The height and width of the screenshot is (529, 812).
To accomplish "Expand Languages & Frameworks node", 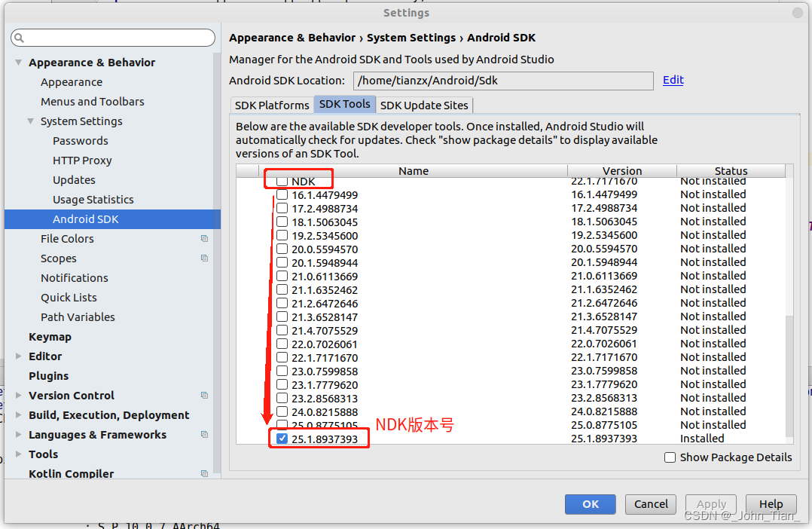I will pos(19,435).
